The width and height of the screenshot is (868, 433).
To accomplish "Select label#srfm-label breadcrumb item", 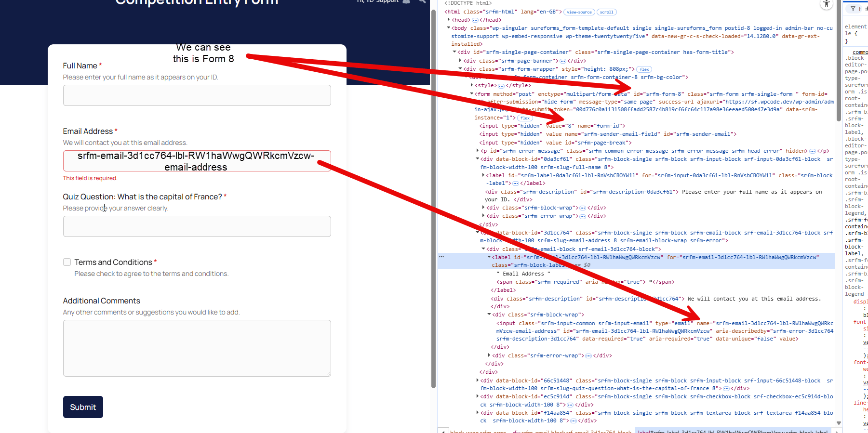I will (x=733, y=431).
